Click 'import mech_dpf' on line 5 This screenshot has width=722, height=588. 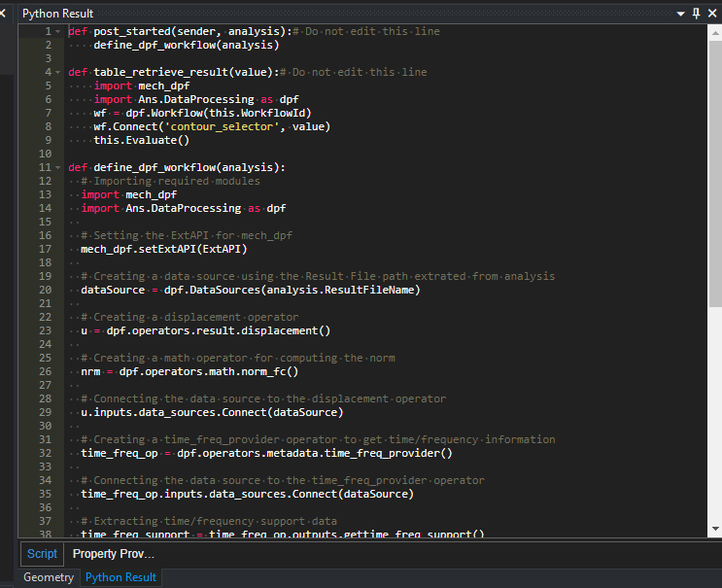click(x=141, y=86)
